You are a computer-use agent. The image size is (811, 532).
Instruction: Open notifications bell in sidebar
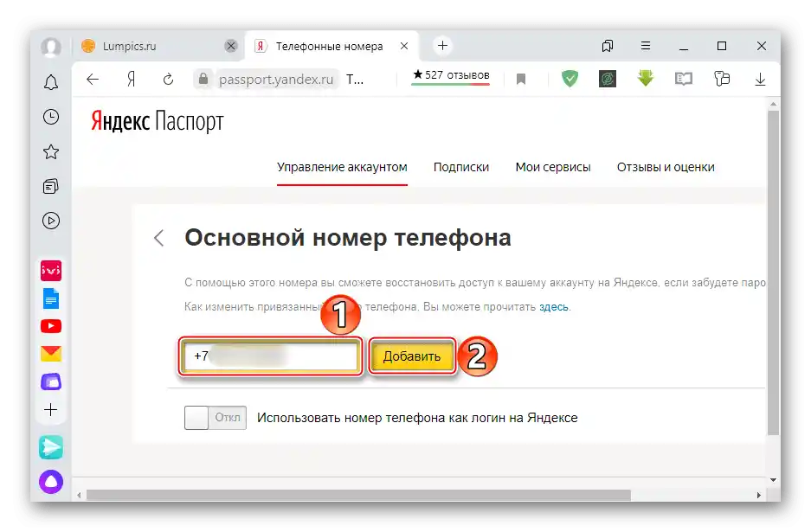(x=51, y=82)
